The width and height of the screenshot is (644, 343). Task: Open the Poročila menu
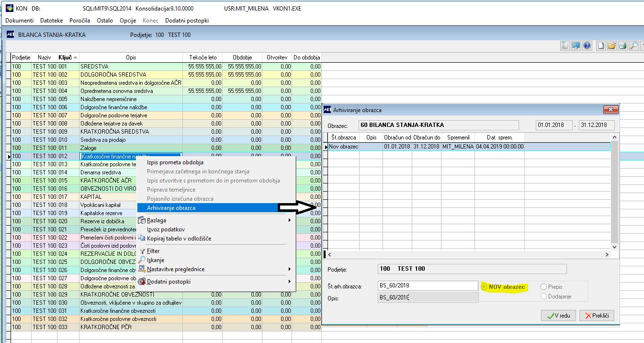pos(79,21)
